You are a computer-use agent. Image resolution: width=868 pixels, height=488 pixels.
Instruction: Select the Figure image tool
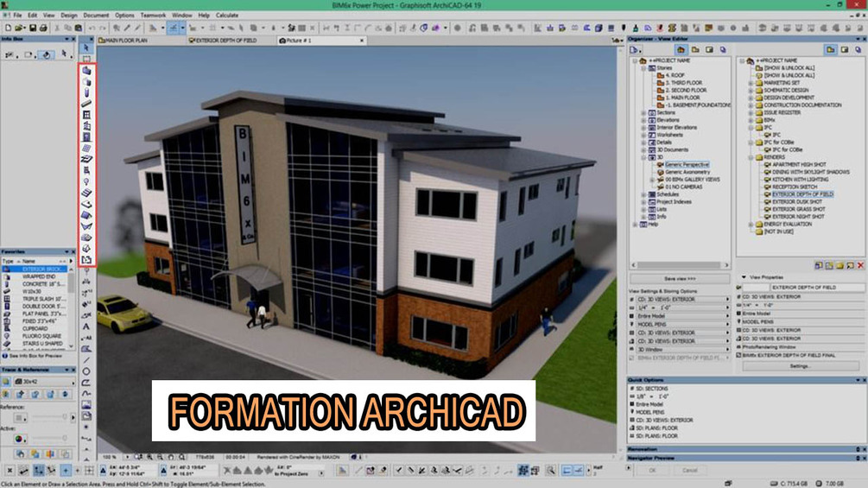click(x=86, y=404)
